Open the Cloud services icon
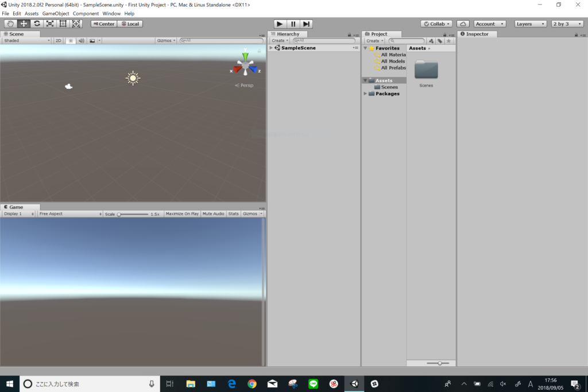Screen dimensions: 588x392 [x=463, y=24]
